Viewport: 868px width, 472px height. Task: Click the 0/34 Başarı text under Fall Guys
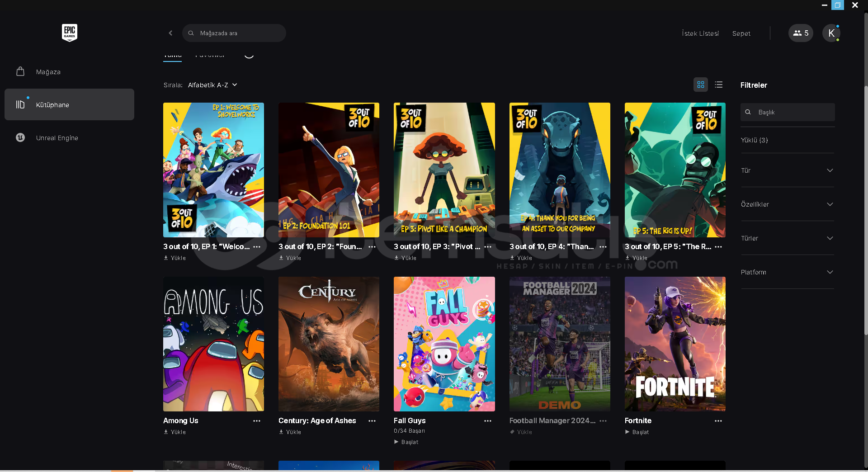pos(409,431)
